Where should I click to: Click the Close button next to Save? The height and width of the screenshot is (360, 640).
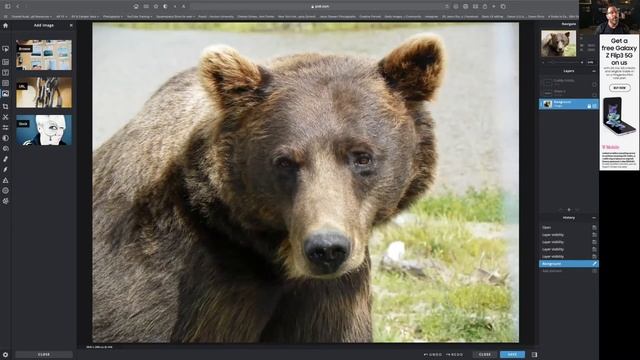click(x=484, y=355)
